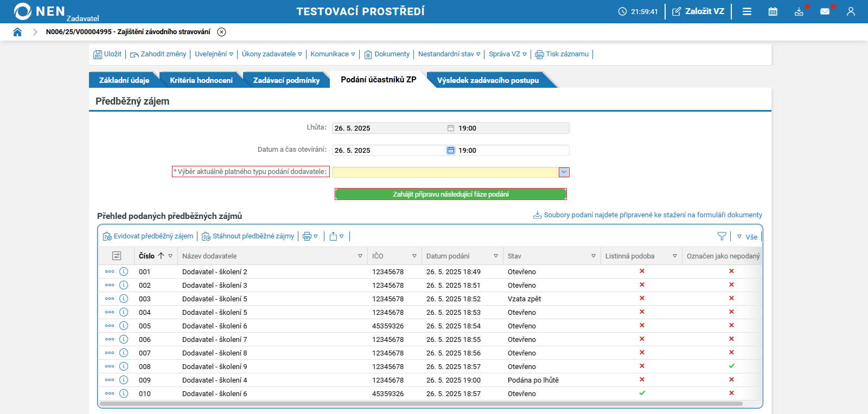This screenshot has width=868, height=414.
Task: Open the Stav column filter arrow
Action: [593, 256]
